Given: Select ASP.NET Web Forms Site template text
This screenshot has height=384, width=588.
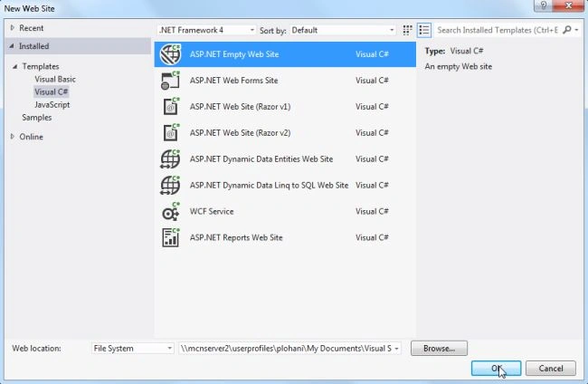Looking at the screenshot, I should pos(233,81).
